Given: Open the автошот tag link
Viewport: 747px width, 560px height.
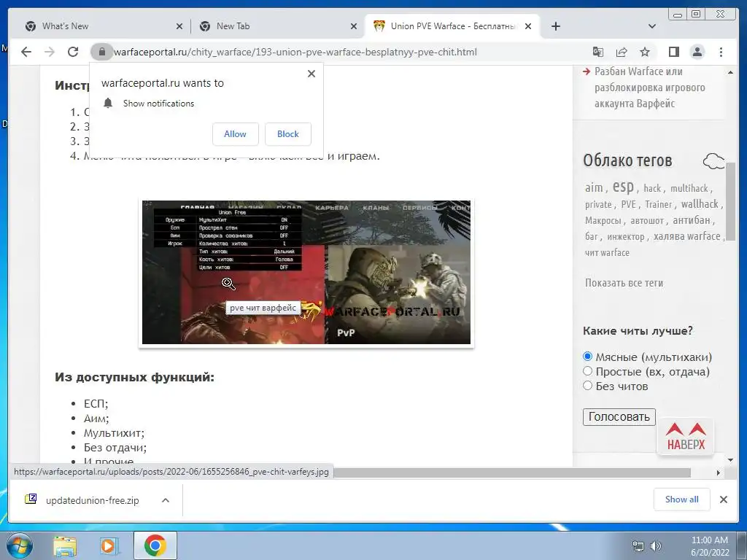Looking at the screenshot, I should (647, 220).
